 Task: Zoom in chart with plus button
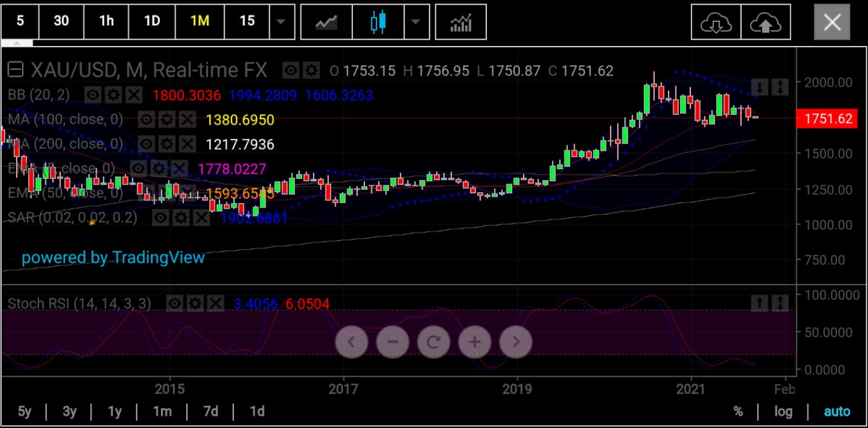click(x=475, y=342)
